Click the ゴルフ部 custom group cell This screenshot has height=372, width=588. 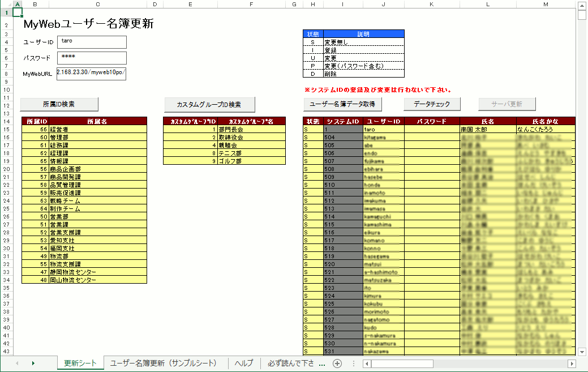click(252, 161)
